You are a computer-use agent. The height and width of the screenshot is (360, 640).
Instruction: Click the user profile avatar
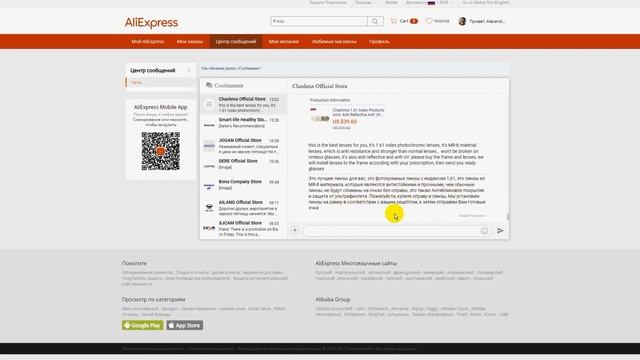point(462,21)
